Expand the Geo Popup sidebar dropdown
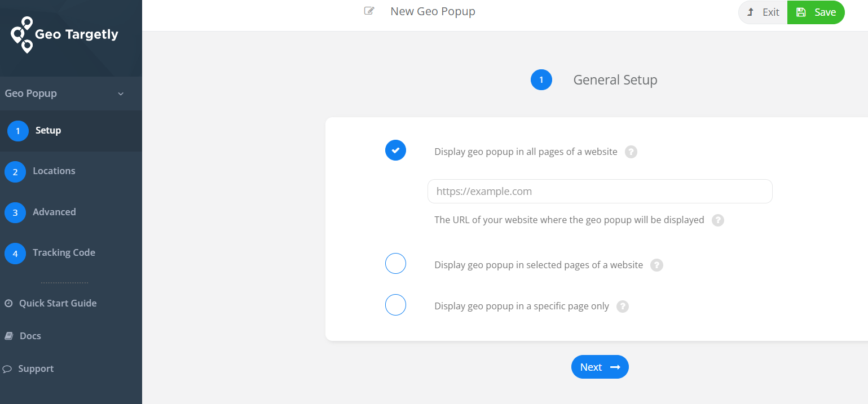Viewport: 868px width, 404px height. coord(121,94)
